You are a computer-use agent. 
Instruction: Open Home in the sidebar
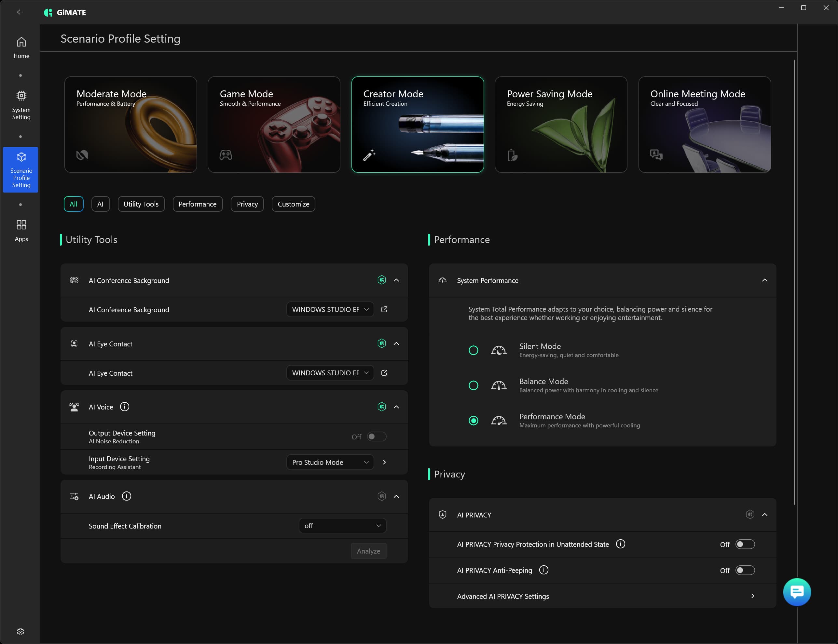click(21, 47)
